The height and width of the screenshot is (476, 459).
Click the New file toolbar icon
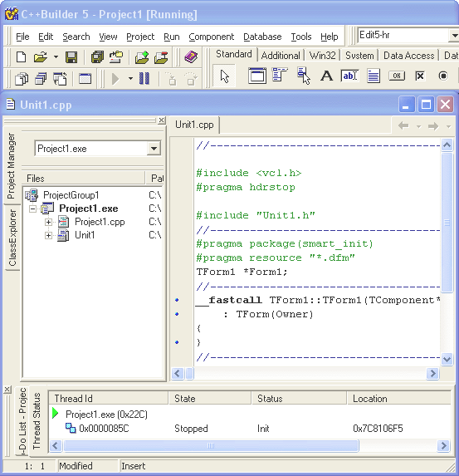[x=21, y=57]
